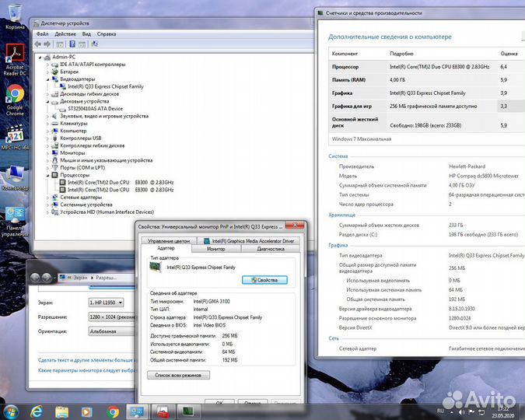Collapse the Процессоры node
The height and width of the screenshot is (420, 525).
47,175
